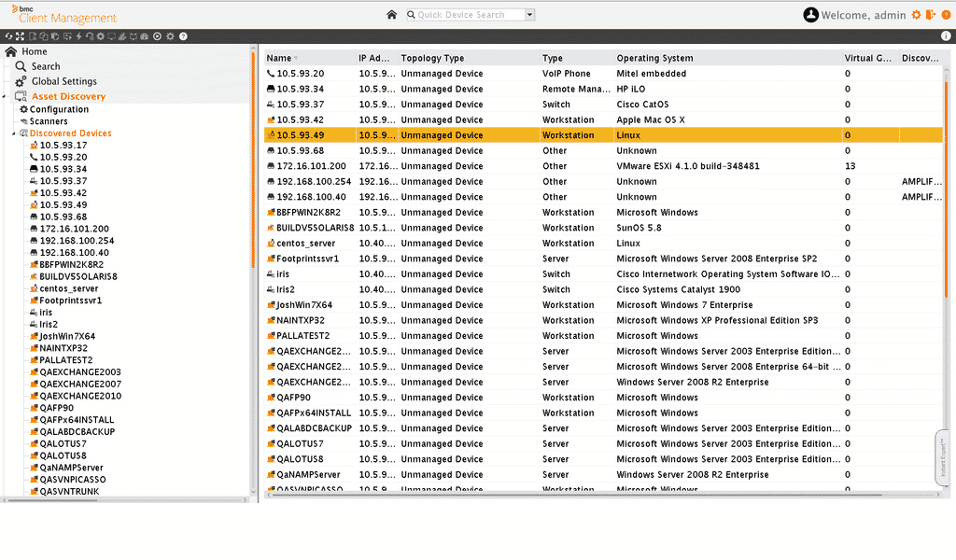
Task: Click the left panel horizontal scrollbar
Action: pos(52,500)
